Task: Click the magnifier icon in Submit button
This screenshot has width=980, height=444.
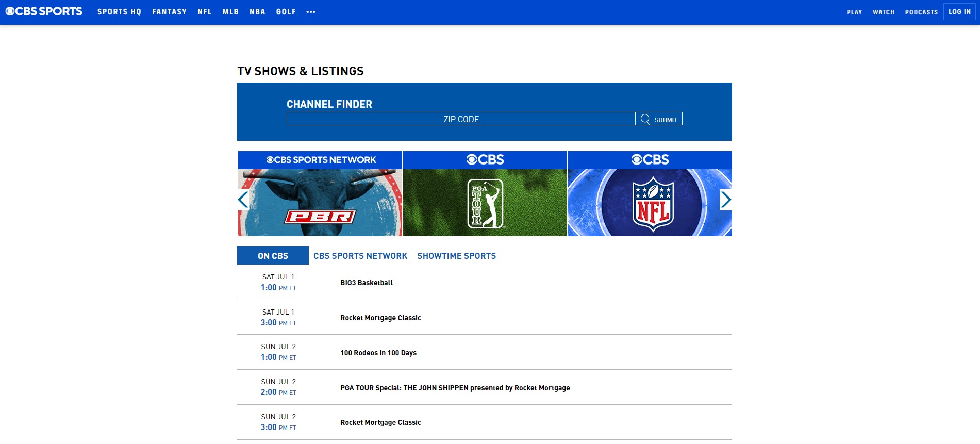Action: pyautogui.click(x=645, y=119)
